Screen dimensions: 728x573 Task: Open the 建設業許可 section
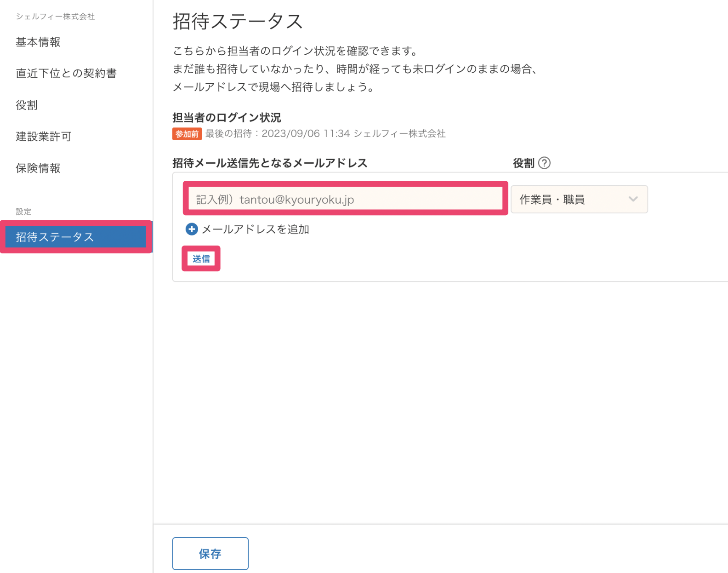[x=44, y=137]
